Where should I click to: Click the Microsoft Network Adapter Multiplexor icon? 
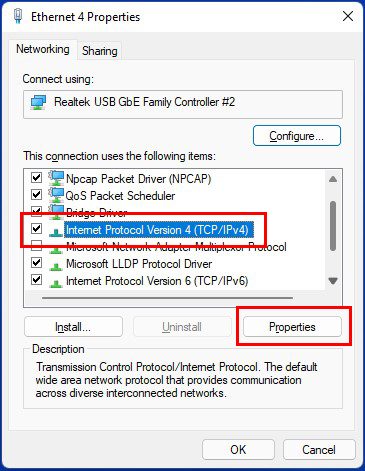(x=56, y=248)
